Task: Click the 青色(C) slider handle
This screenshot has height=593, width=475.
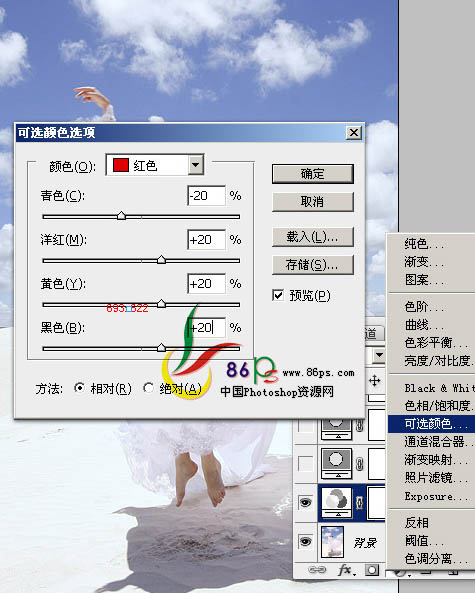Action: coord(121,216)
